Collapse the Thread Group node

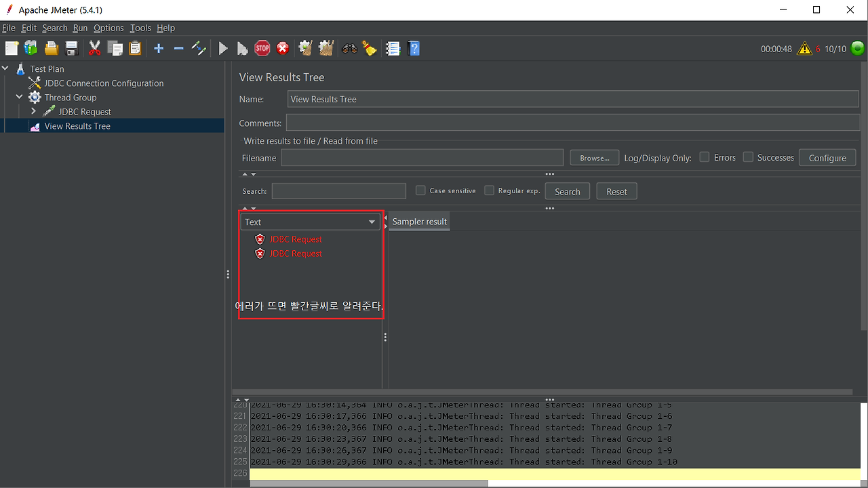click(x=20, y=97)
